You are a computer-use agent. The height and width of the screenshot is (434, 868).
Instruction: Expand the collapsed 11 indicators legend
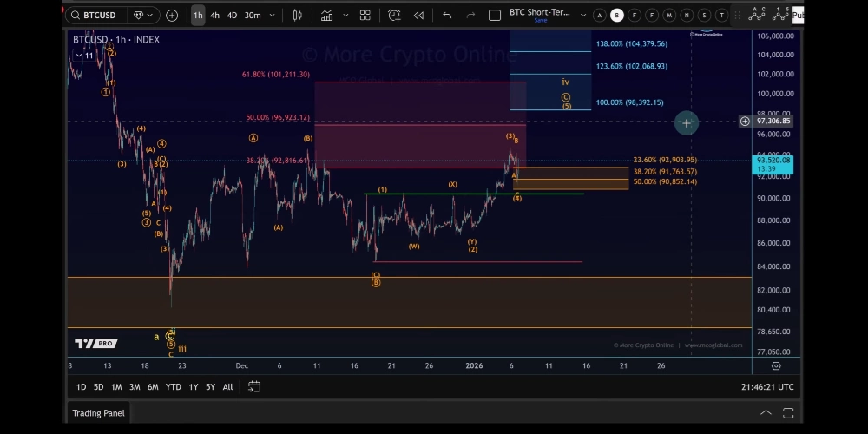point(84,56)
